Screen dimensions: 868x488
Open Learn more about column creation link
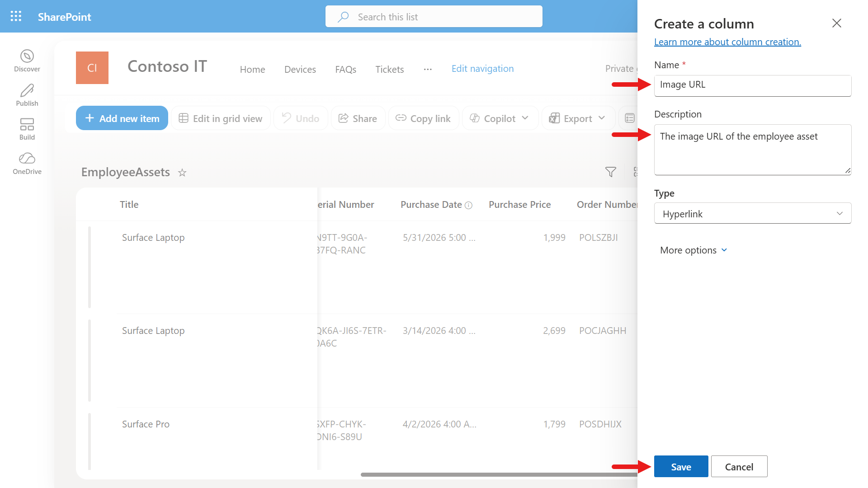[727, 42]
